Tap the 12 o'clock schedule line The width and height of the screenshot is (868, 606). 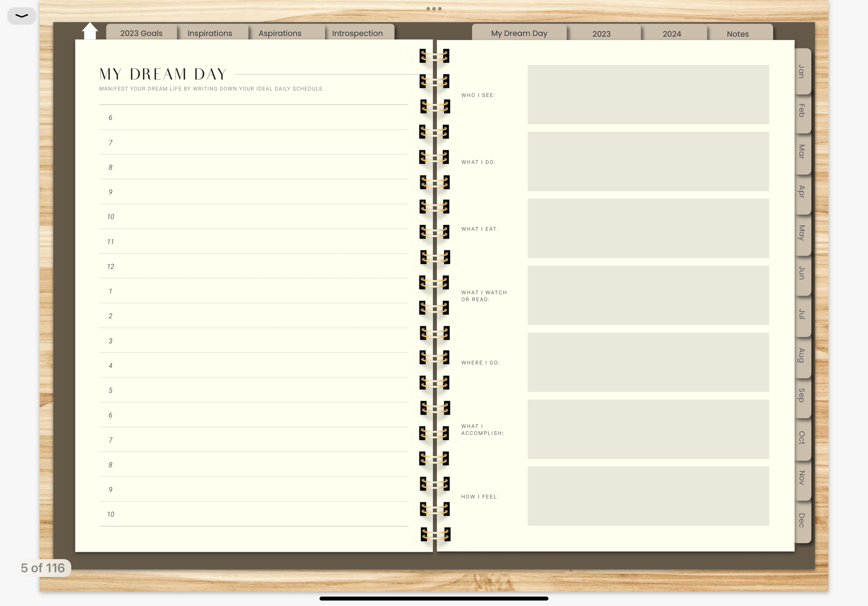[x=259, y=266]
